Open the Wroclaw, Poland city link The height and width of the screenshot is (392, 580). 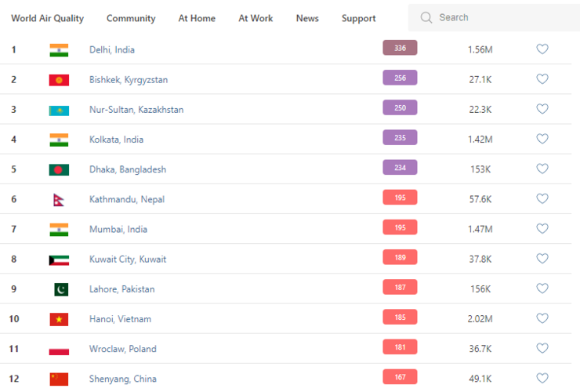[x=123, y=349]
